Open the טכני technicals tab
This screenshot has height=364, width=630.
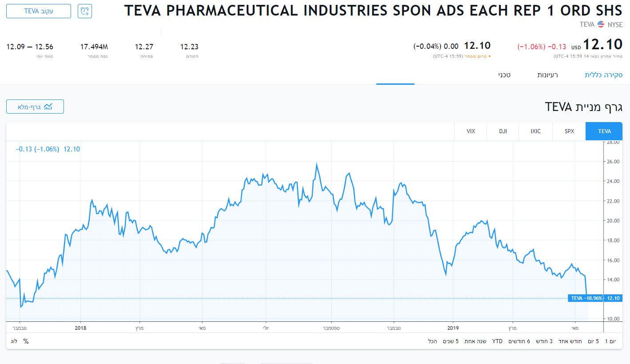coord(504,75)
